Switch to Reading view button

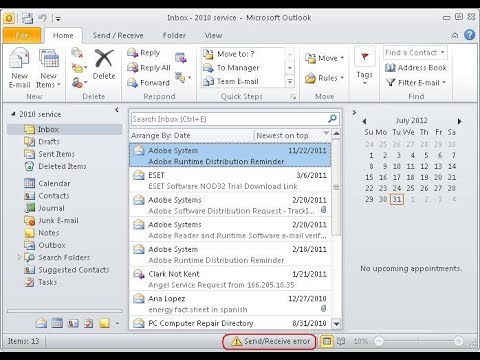[x=341, y=341]
